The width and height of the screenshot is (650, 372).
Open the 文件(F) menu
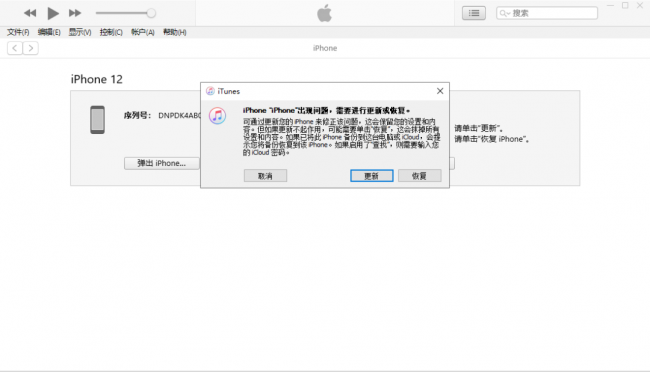(x=18, y=32)
